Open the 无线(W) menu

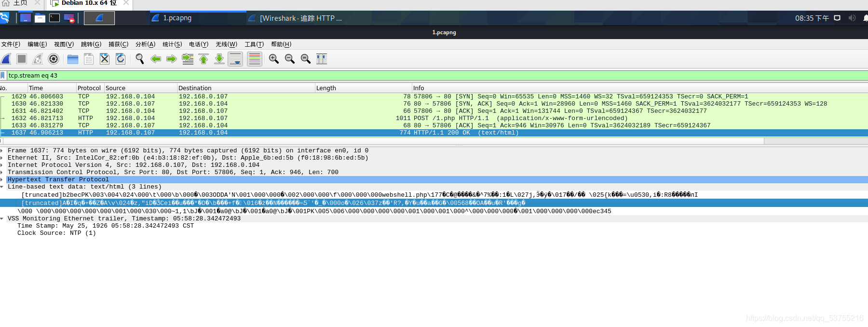pyautogui.click(x=226, y=44)
